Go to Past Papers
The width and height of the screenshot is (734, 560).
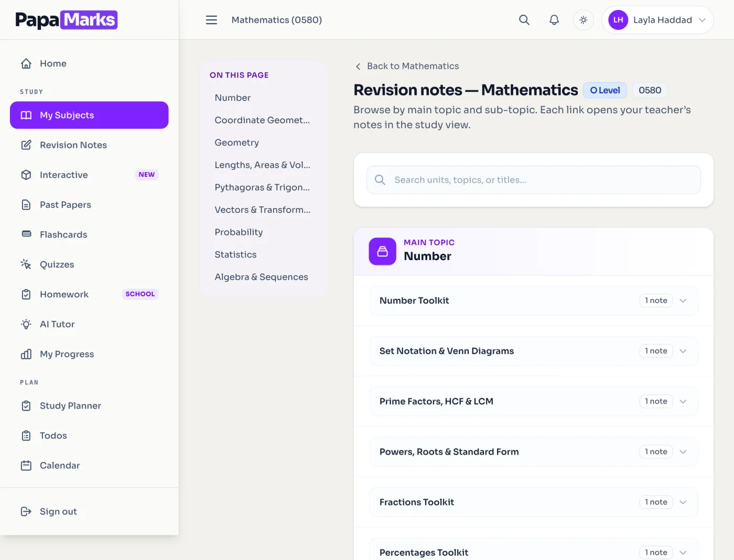(x=89, y=205)
